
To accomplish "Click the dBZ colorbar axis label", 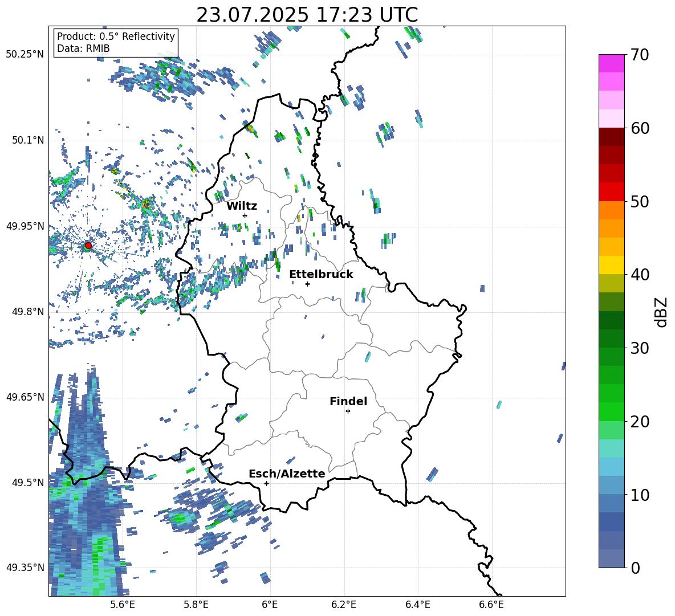I will pos(662,312).
